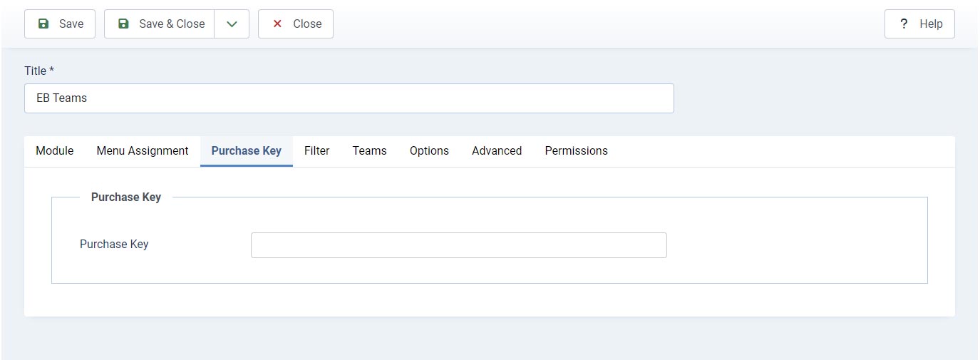Open the Module tab

click(x=55, y=151)
